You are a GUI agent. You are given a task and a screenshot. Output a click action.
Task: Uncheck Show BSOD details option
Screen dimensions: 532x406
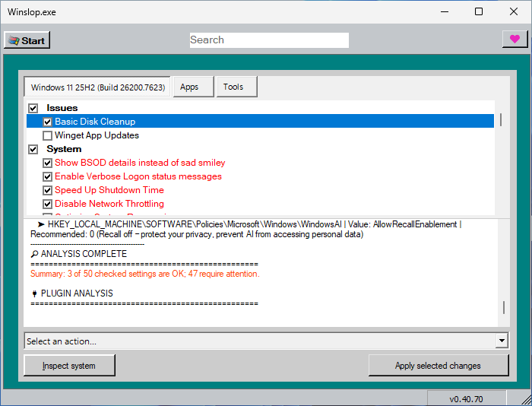click(48, 163)
